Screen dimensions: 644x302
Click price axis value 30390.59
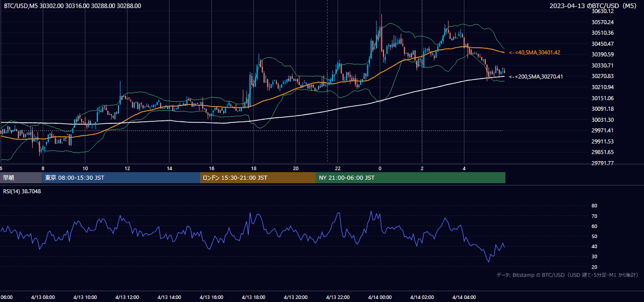click(603, 54)
